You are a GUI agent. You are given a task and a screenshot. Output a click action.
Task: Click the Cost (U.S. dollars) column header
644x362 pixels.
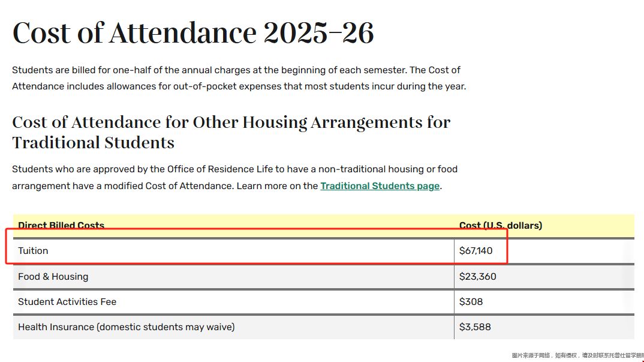click(x=500, y=226)
